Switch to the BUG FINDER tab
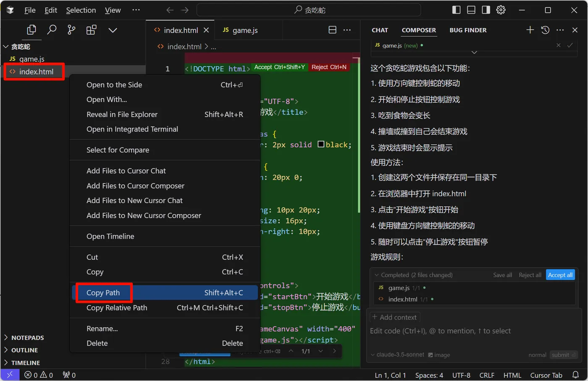 pos(468,30)
